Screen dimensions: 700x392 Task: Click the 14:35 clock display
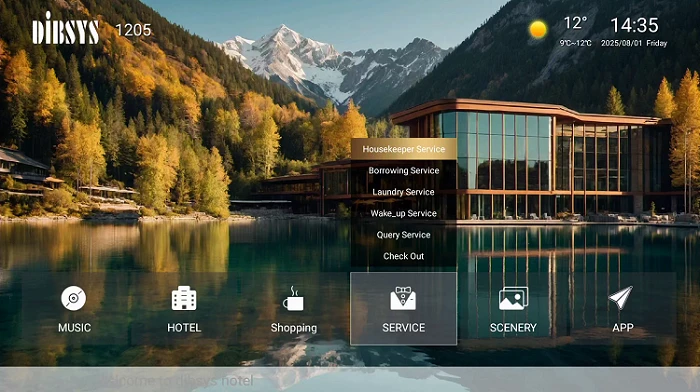(634, 25)
